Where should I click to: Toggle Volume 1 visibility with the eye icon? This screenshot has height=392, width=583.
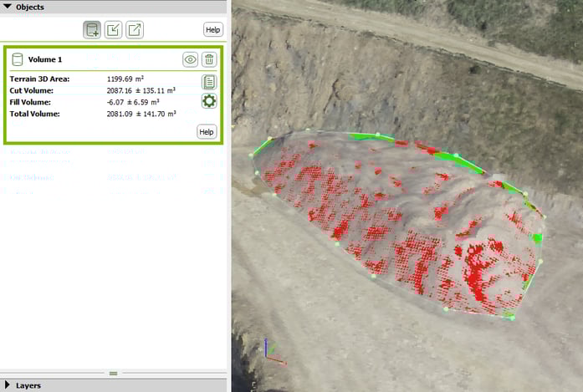point(191,59)
